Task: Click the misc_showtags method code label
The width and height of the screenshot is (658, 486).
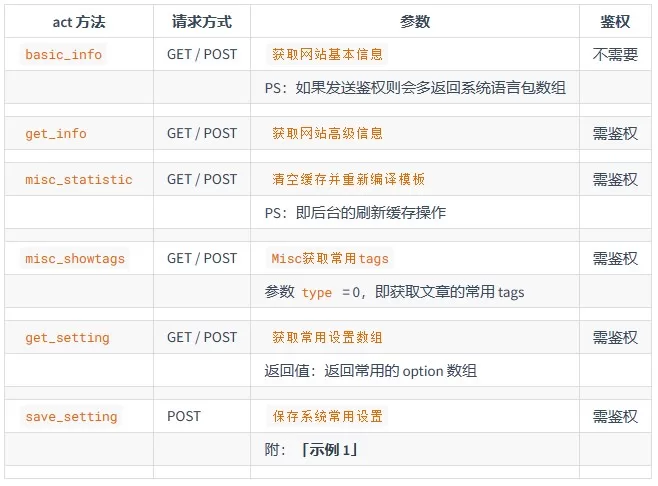Action: pos(75,259)
